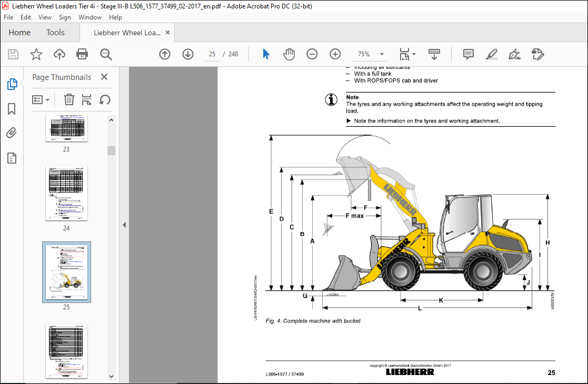
Task: Activate the Hand pan tool
Action: point(289,54)
